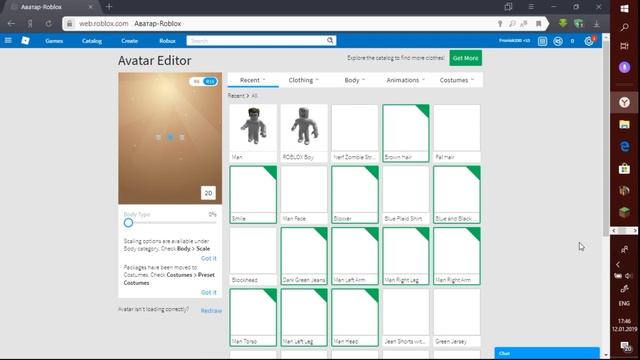Unequip the Smile face item
Image resolution: width=640 pixels, height=360 pixels.
pos(253,194)
